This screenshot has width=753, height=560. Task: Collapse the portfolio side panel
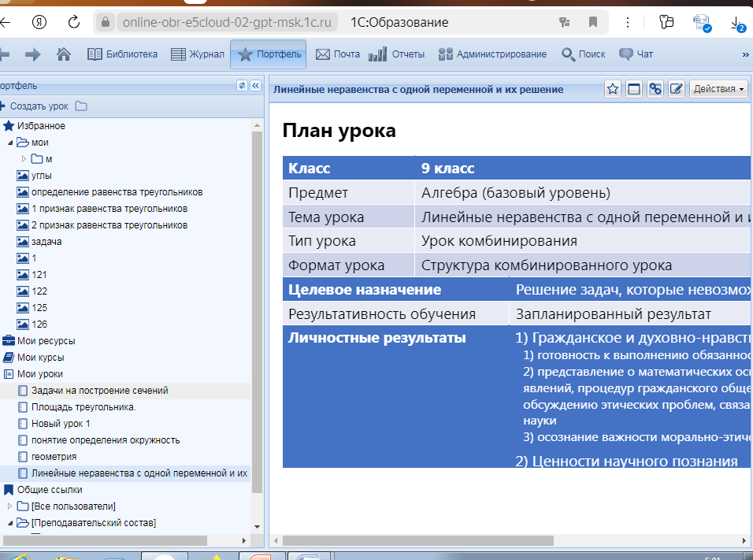[255, 86]
